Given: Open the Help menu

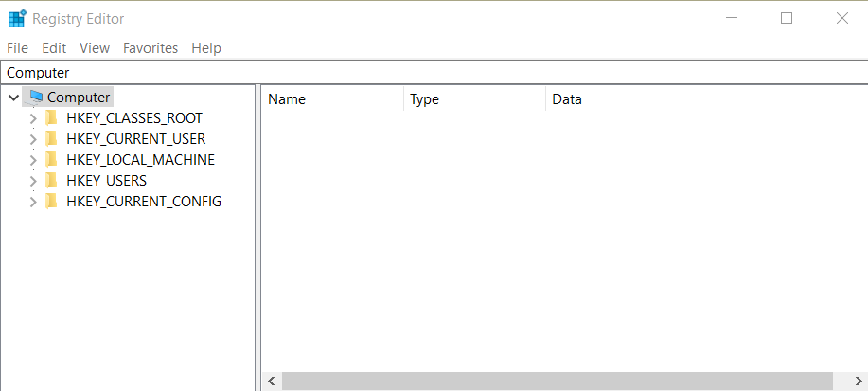Looking at the screenshot, I should tap(206, 48).
